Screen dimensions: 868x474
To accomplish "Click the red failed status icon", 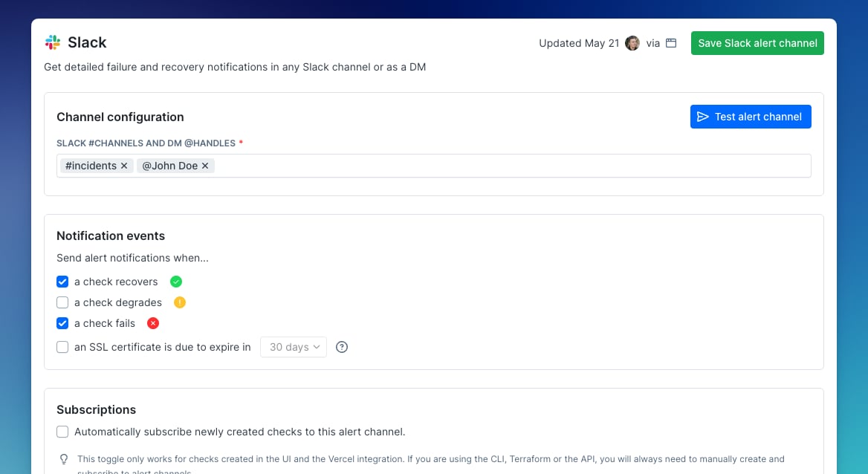I will pos(153,323).
